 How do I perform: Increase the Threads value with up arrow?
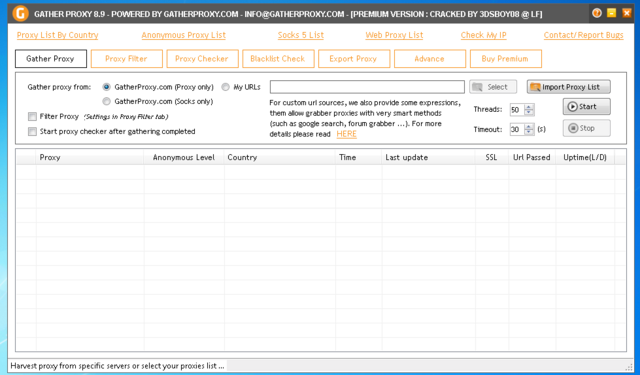[x=529, y=107]
